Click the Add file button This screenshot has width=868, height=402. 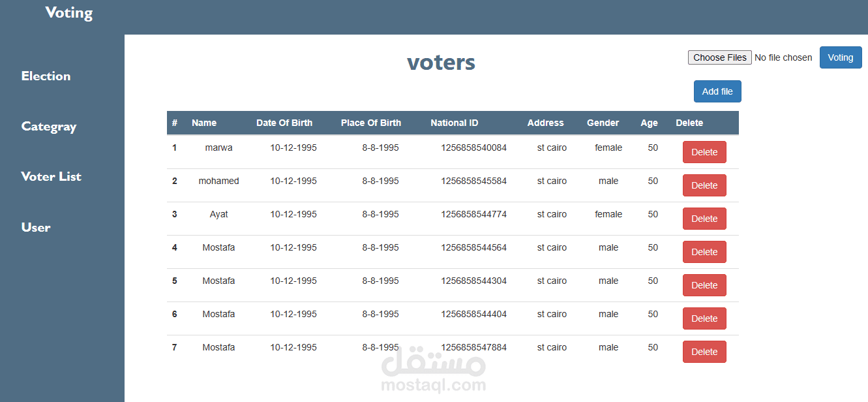717,92
